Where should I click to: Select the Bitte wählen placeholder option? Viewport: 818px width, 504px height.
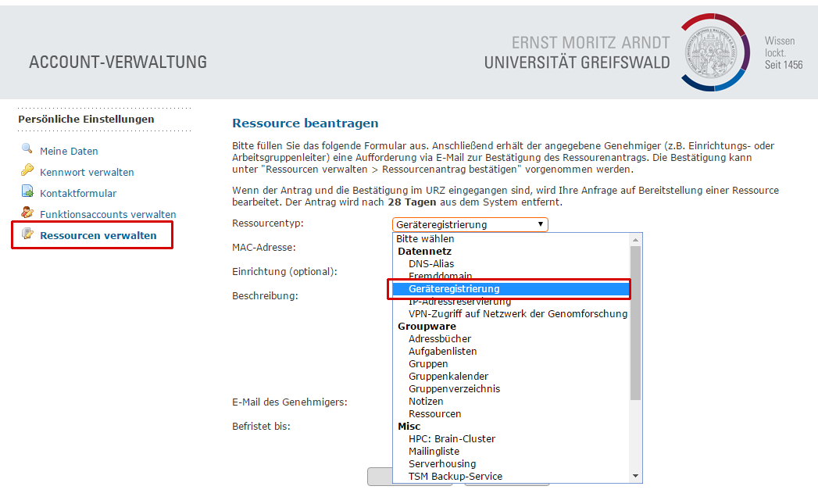point(425,239)
